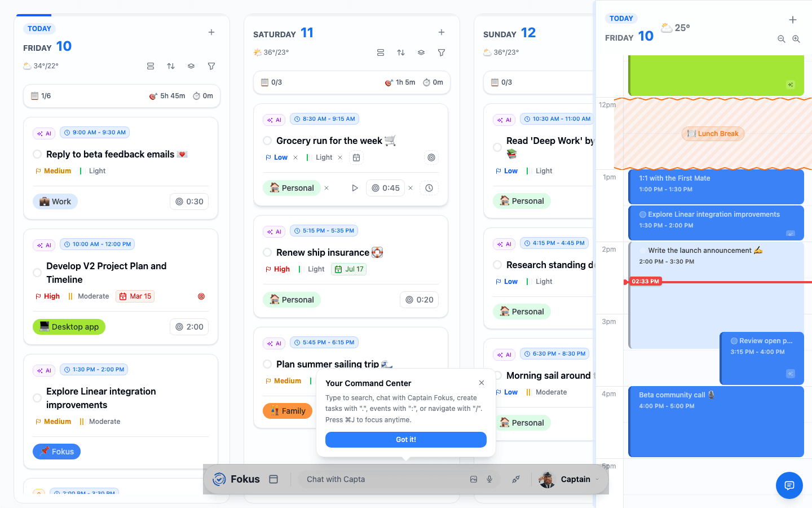Mark Reply to beta feedback emails complete
The image size is (812, 508).
pos(37,154)
